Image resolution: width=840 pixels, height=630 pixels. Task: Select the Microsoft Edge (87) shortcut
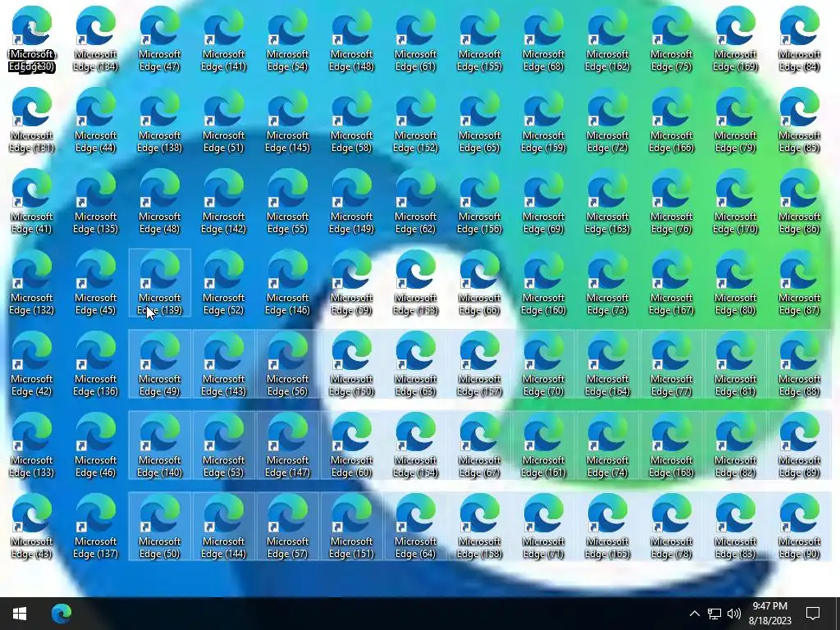(x=799, y=282)
